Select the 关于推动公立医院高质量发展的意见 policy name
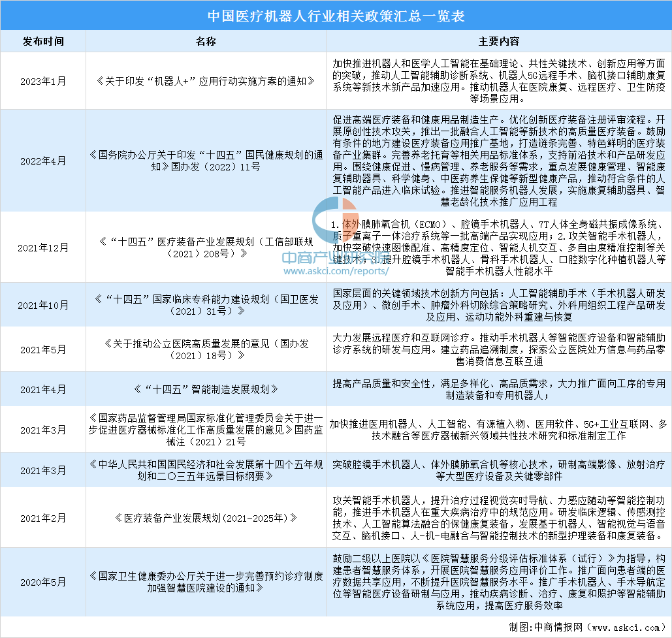672x638 pixels. click(x=206, y=349)
